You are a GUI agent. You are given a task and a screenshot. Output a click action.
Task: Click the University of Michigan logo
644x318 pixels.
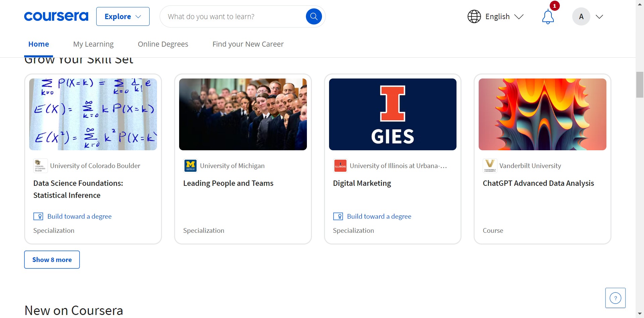click(x=191, y=166)
